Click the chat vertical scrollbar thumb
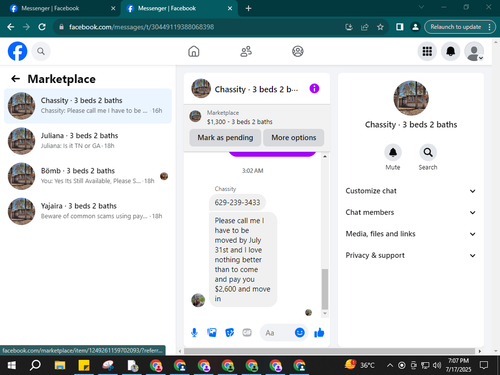Image resolution: width=500 pixels, height=375 pixels. click(325, 289)
